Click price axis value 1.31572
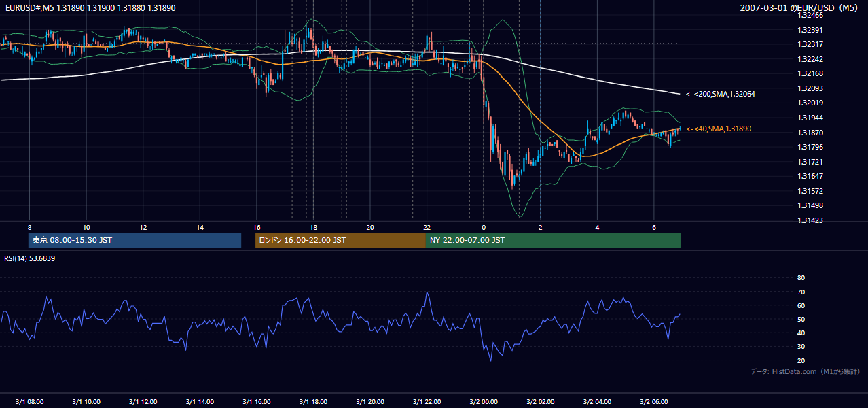This screenshot has width=868, height=408. pyautogui.click(x=810, y=191)
